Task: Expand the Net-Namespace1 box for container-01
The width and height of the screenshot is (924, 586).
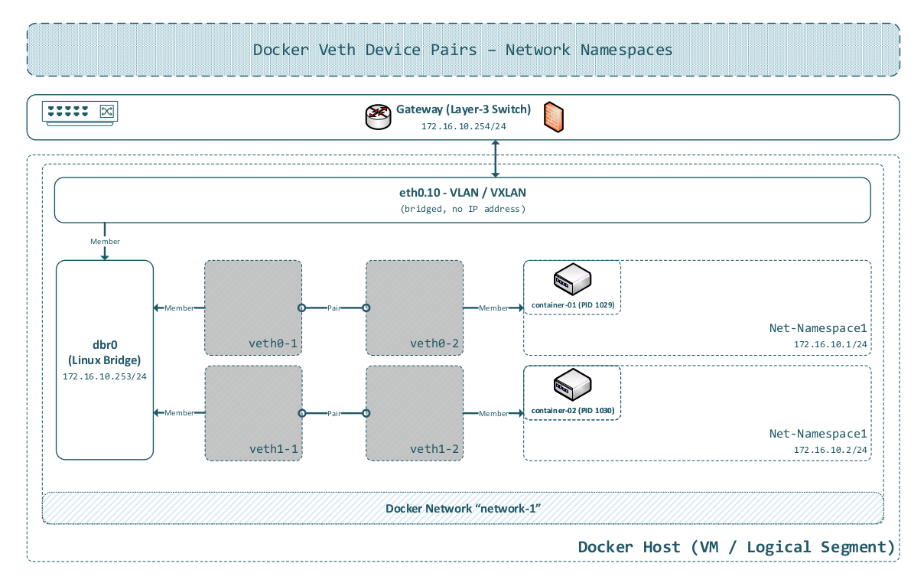Action: 818,327
